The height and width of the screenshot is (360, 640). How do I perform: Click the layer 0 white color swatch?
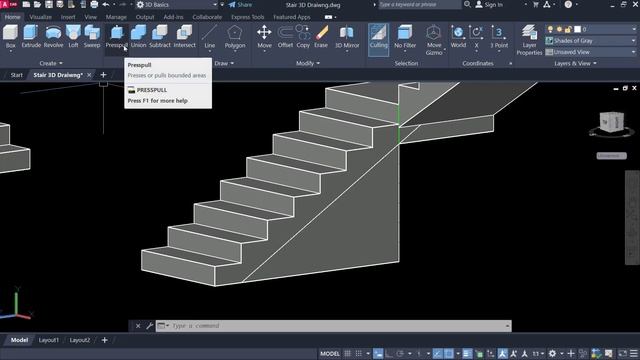pos(577,29)
